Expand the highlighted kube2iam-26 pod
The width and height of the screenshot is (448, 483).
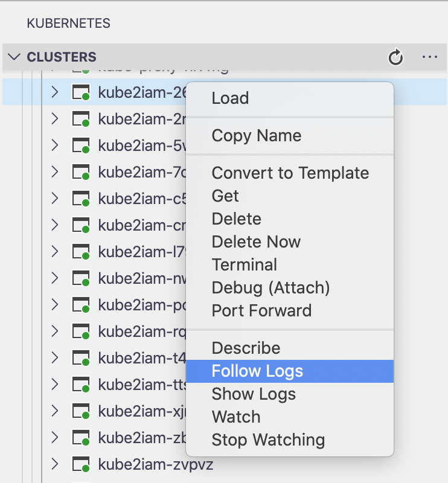pos(54,92)
